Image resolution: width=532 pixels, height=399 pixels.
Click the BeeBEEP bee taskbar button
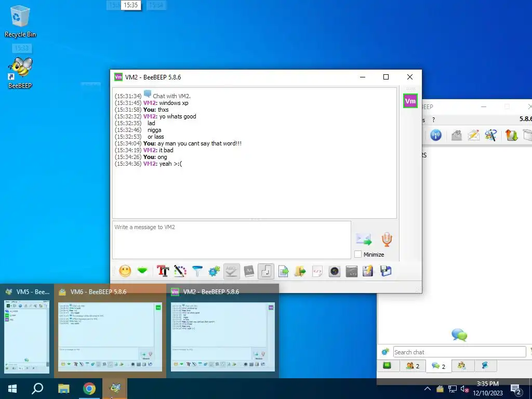[115, 389]
